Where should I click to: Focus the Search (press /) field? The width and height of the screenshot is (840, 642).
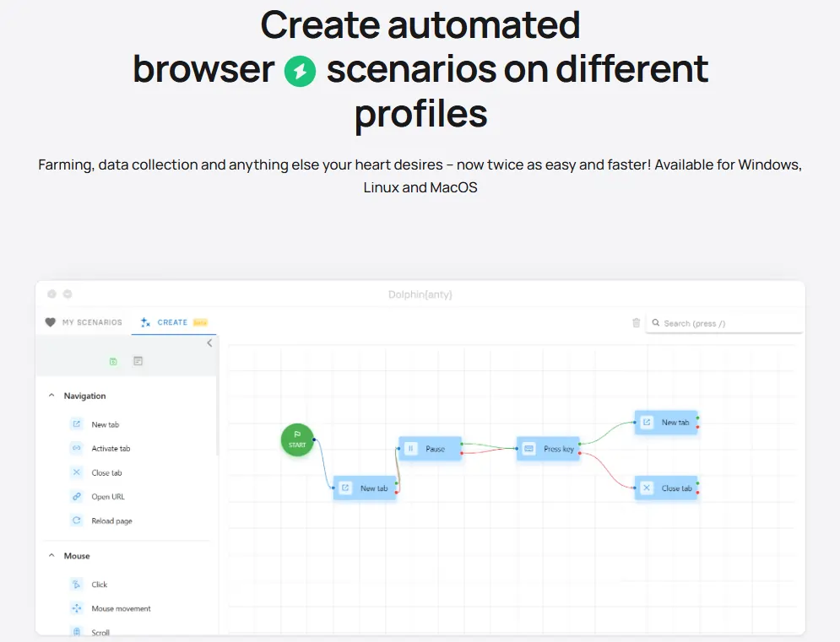(724, 323)
